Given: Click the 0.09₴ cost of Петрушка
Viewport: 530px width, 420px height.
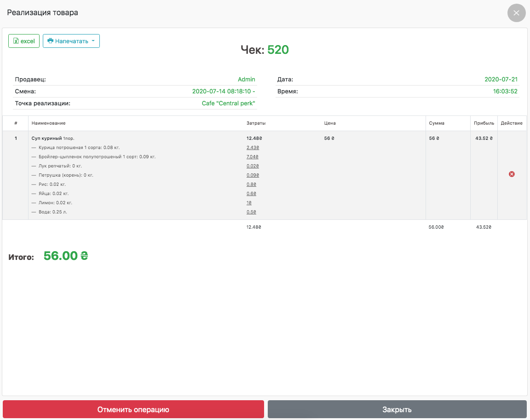Looking at the screenshot, I should pyautogui.click(x=253, y=175).
